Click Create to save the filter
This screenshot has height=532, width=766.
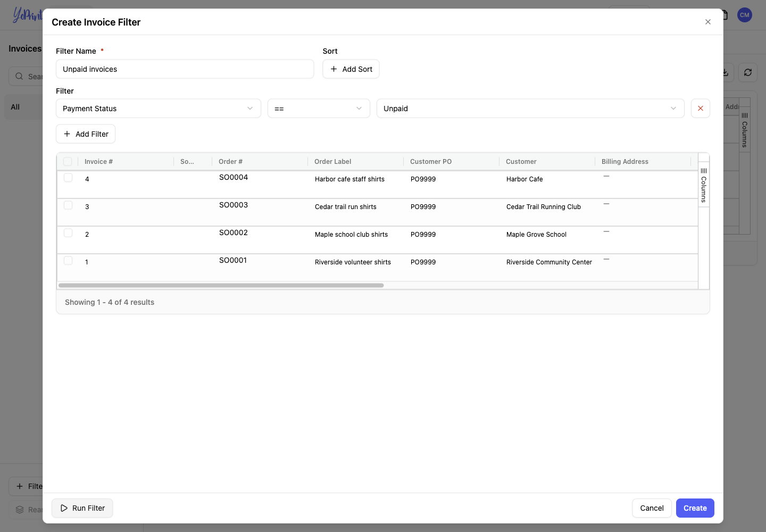[695, 508]
